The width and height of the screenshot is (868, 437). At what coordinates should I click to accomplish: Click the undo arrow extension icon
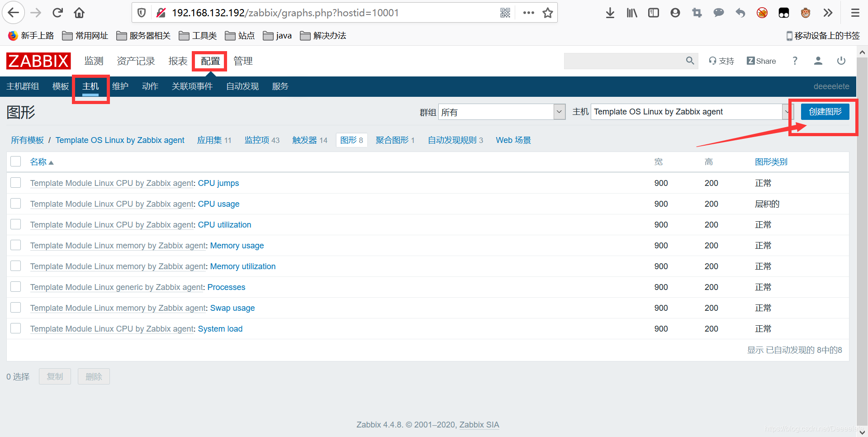pyautogui.click(x=740, y=13)
